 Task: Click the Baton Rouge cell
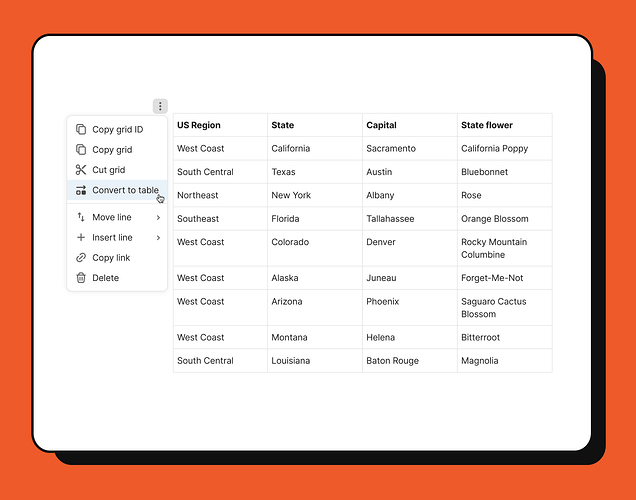pos(410,361)
